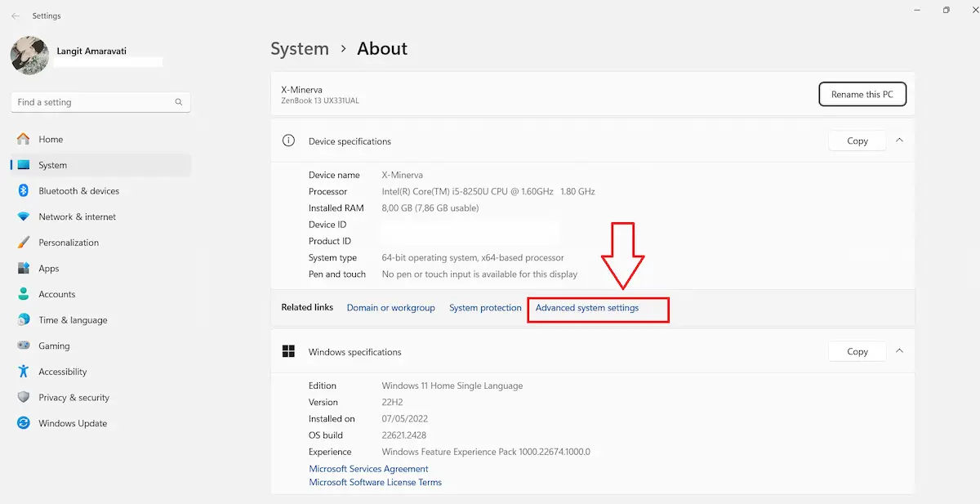Screen dimensions: 980x504
Task: Click the Windows 11 Home Single Language edition
Action: (x=452, y=386)
